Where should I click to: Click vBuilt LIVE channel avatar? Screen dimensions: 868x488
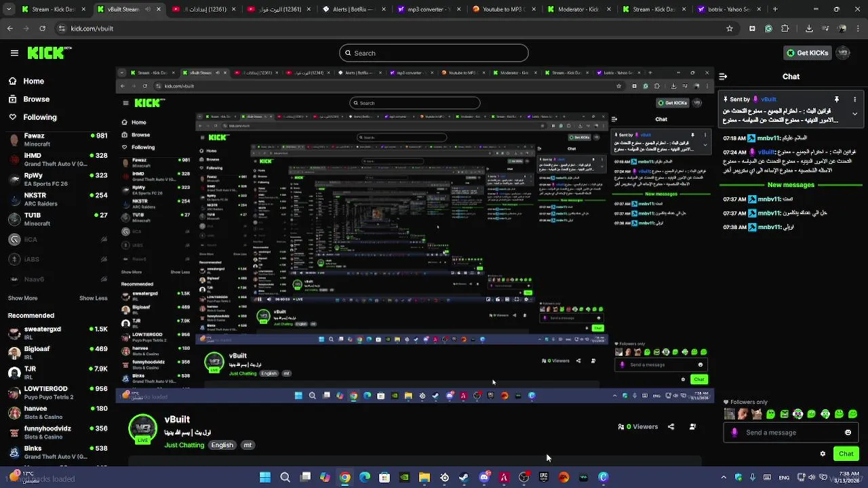(x=142, y=428)
